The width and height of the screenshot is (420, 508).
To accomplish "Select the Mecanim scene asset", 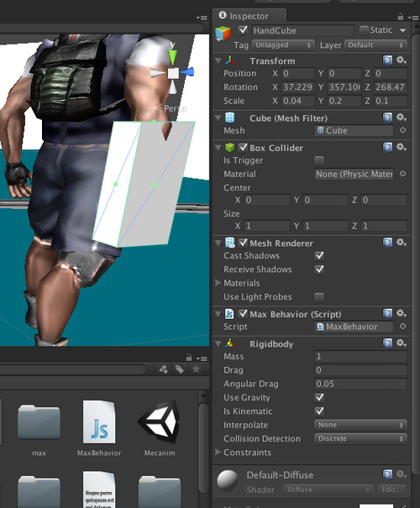I will click(x=160, y=427).
